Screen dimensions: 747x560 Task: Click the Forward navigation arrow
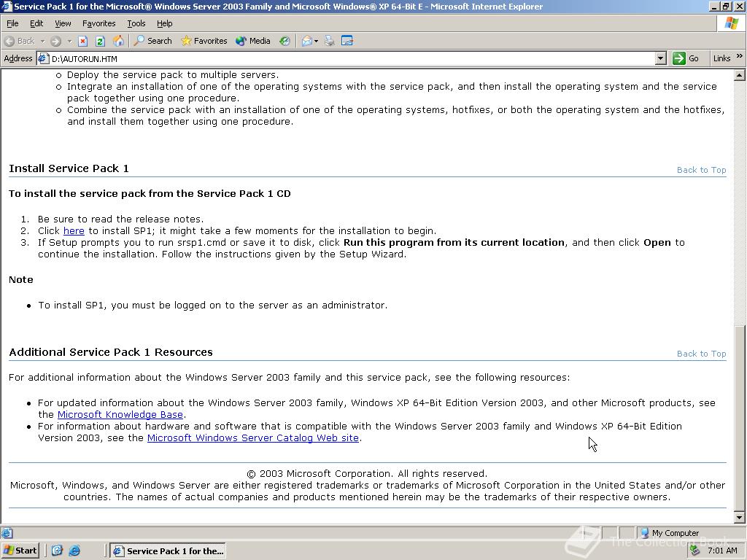pyautogui.click(x=55, y=41)
